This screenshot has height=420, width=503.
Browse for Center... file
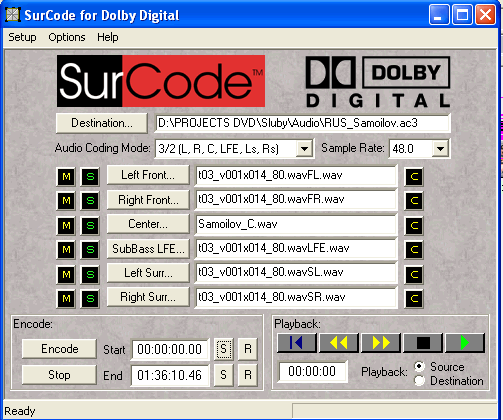tap(148, 224)
